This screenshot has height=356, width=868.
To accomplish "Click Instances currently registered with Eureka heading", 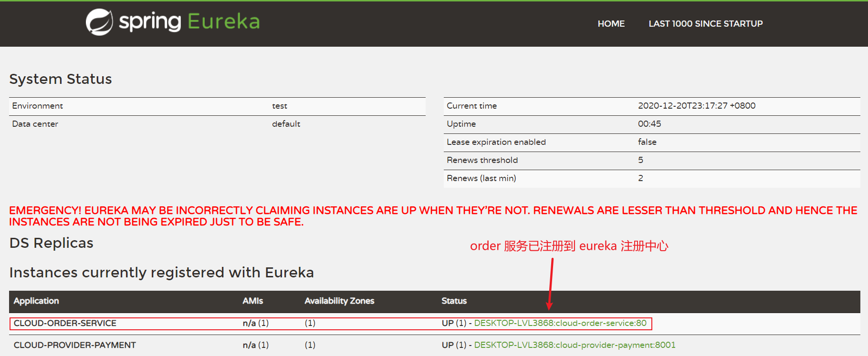I will pyautogui.click(x=162, y=273).
